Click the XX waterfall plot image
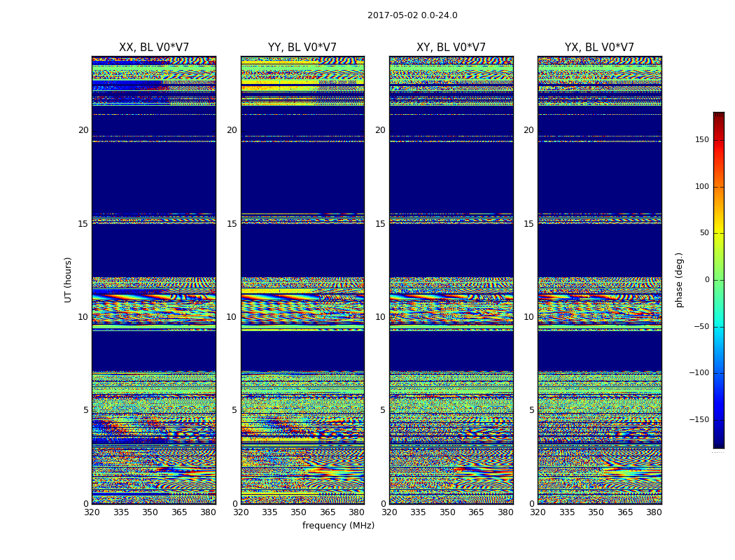This screenshot has width=735, height=560. click(x=154, y=280)
